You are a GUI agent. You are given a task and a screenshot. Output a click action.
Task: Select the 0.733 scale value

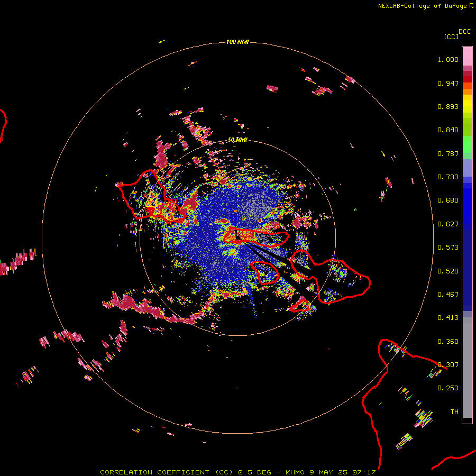448,177
